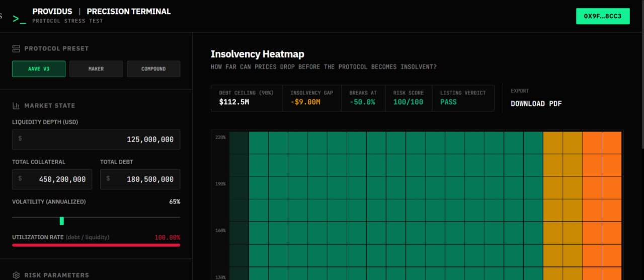This screenshot has height=280, width=644.
Task: Click the Protocol Preset section icon
Action: tap(16, 49)
